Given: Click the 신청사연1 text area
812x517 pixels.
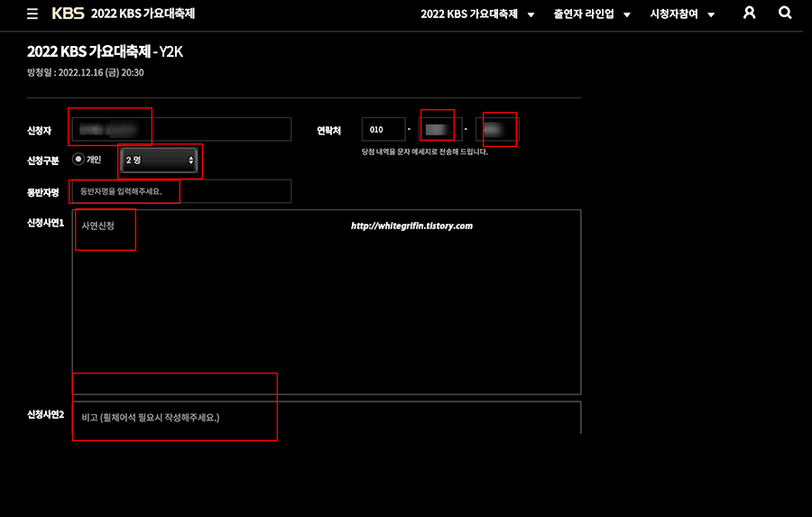Looking at the screenshot, I should pyautogui.click(x=327, y=302).
